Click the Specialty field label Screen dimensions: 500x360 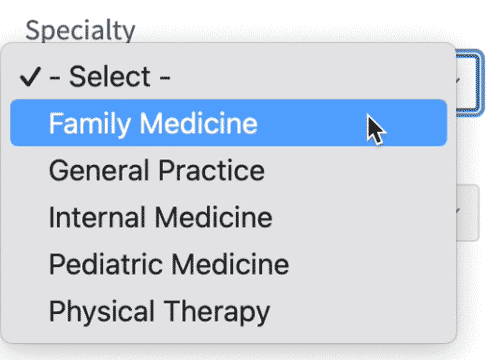(x=80, y=31)
